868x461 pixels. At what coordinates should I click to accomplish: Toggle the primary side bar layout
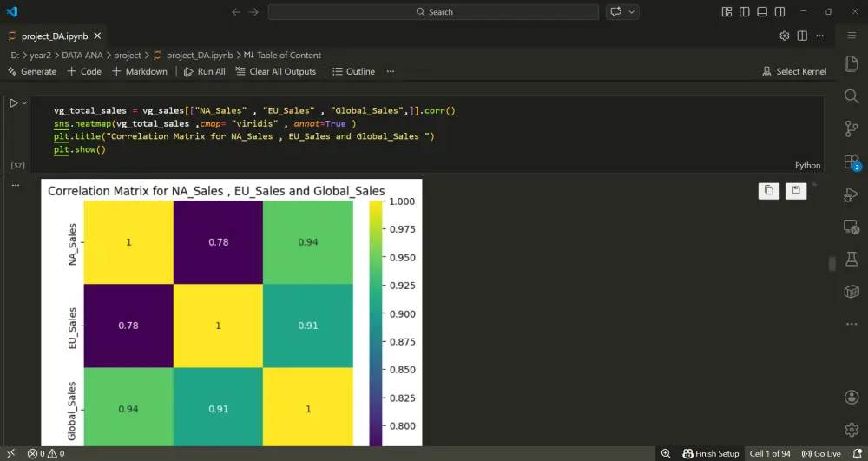tap(744, 12)
